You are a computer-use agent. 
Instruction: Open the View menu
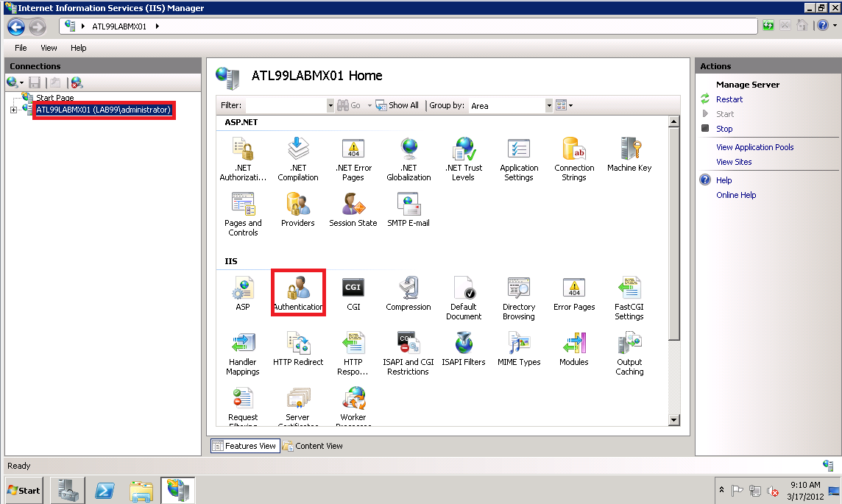pos(49,48)
